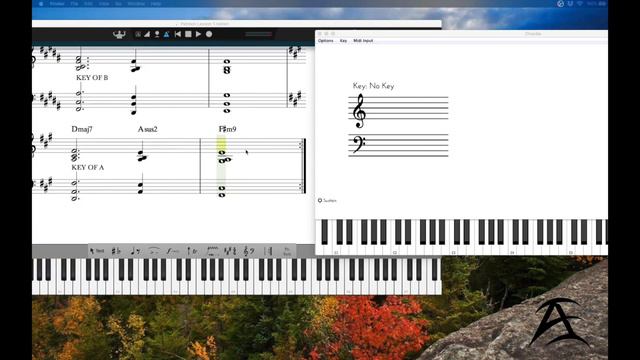Viewport: 640px width, 360px height.
Task: Open the Options menu in chord window
Action: (326, 41)
